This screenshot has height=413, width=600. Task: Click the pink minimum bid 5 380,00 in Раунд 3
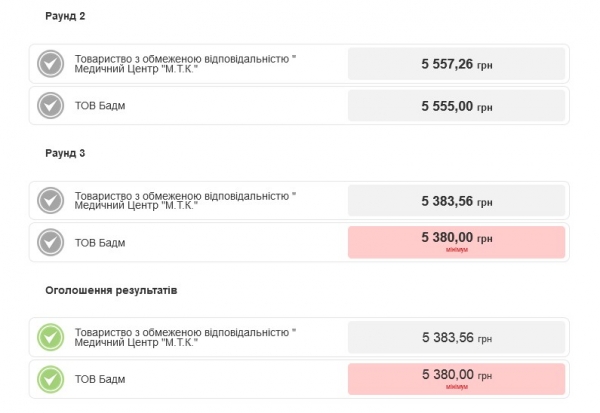(x=457, y=242)
